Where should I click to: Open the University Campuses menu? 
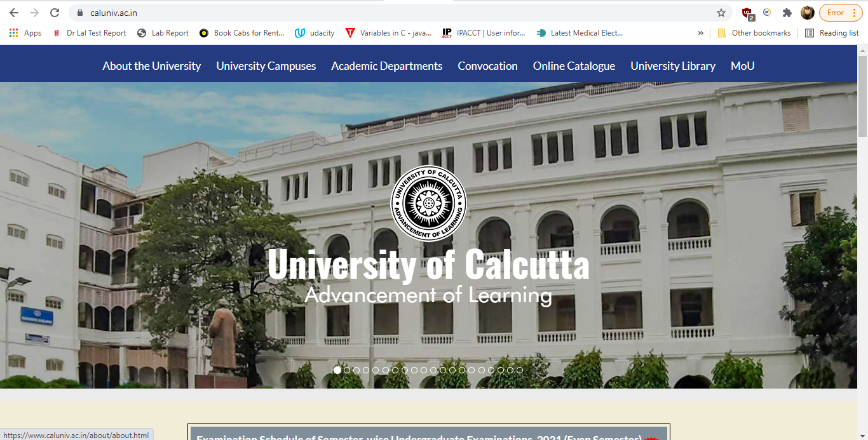click(266, 66)
